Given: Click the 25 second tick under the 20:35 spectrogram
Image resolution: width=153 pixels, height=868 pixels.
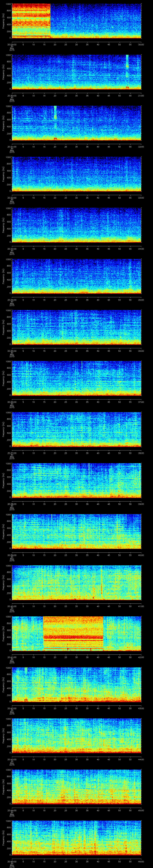Looking at the screenshot, I should coord(66,351).
